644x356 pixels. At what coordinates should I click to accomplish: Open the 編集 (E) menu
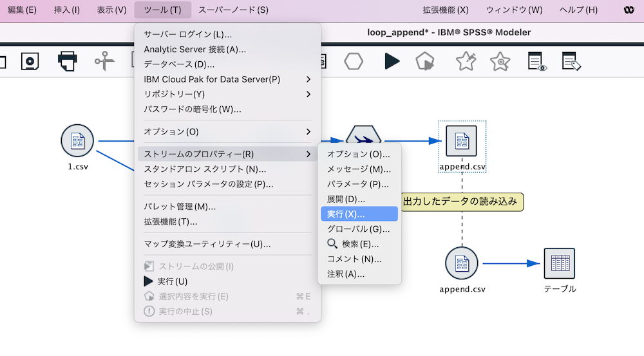click(x=22, y=10)
